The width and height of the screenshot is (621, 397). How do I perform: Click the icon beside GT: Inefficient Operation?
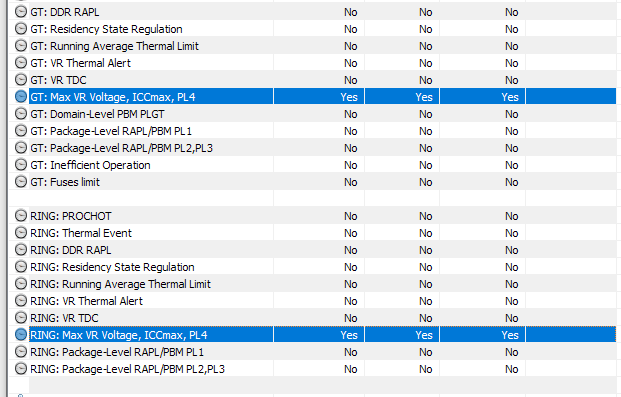point(21,165)
